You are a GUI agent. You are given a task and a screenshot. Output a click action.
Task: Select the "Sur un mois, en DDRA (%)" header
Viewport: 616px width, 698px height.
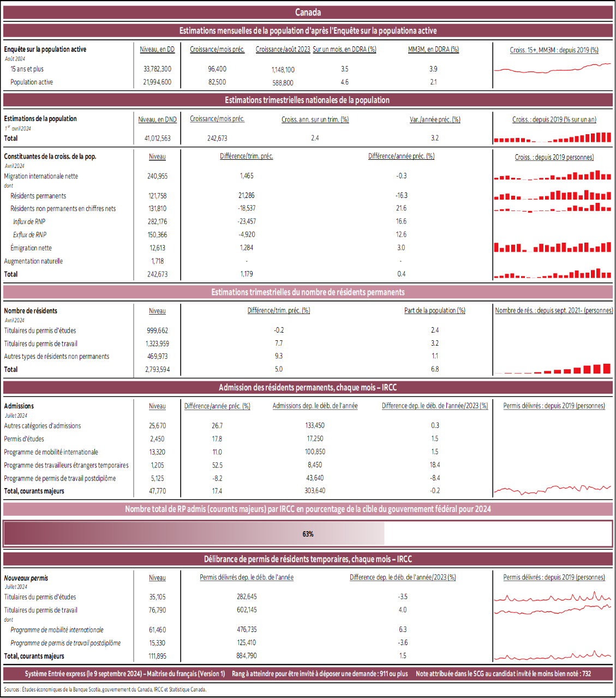[x=344, y=49]
